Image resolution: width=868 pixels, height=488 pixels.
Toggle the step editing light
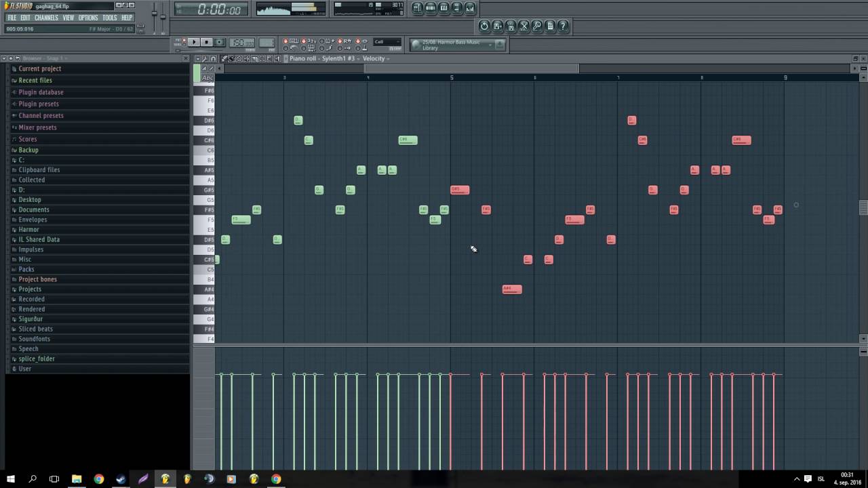[x=321, y=48]
